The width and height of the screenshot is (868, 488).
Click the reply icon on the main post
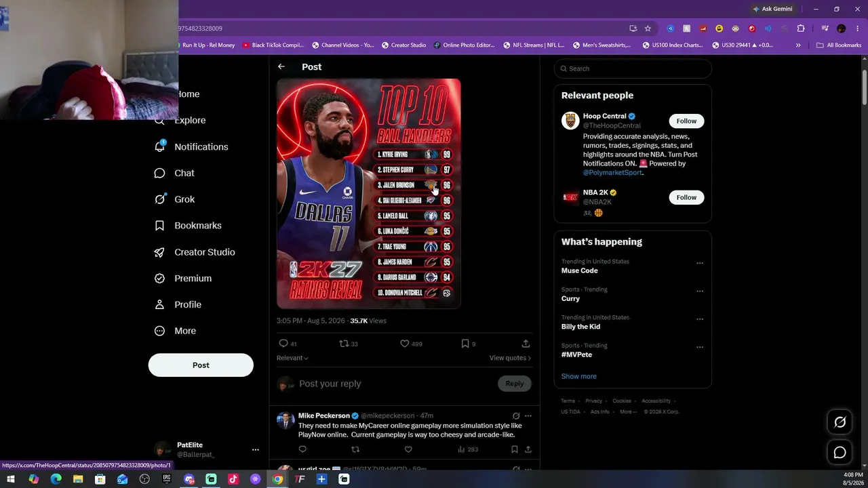point(283,344)
